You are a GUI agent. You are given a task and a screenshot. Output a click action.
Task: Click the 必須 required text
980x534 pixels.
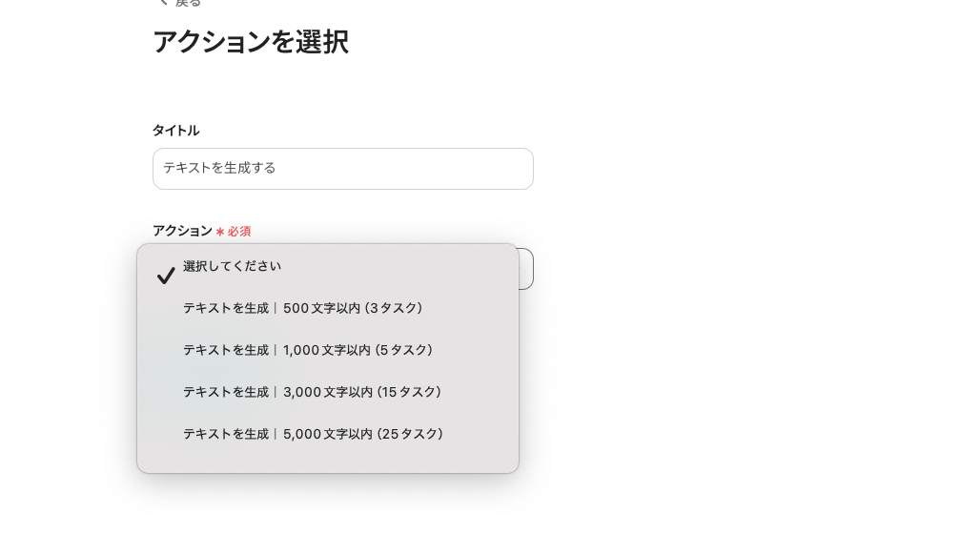[x=238, y=232]
